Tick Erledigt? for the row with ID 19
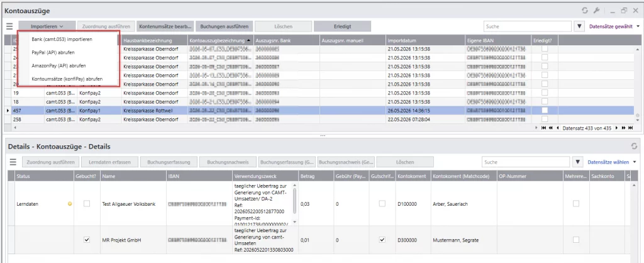 click(x=545, y=92)
